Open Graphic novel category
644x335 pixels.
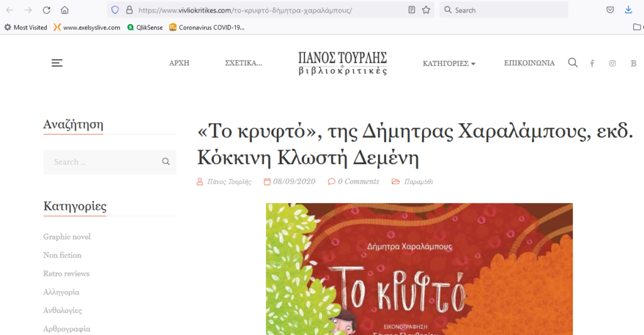coord(67,237)
